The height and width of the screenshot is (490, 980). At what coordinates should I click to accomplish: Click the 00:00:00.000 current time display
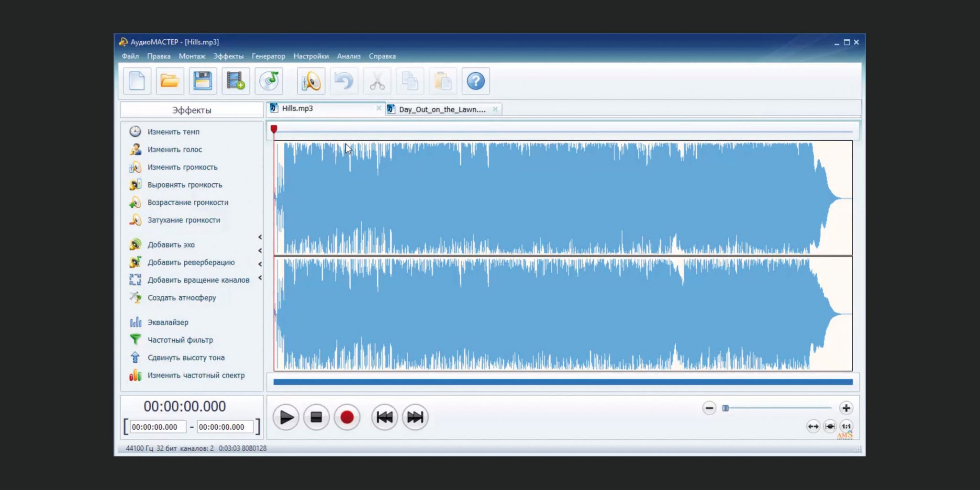pos(185,406)
